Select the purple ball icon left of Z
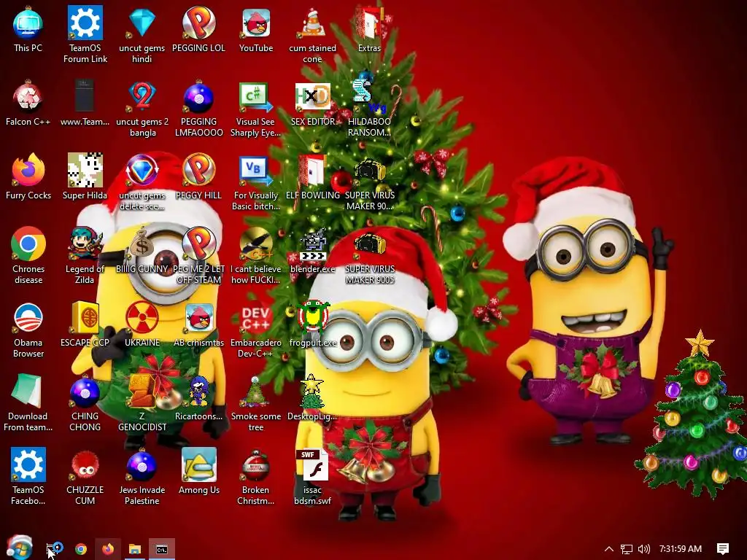 pyautogui.click(x=85, y=403)
